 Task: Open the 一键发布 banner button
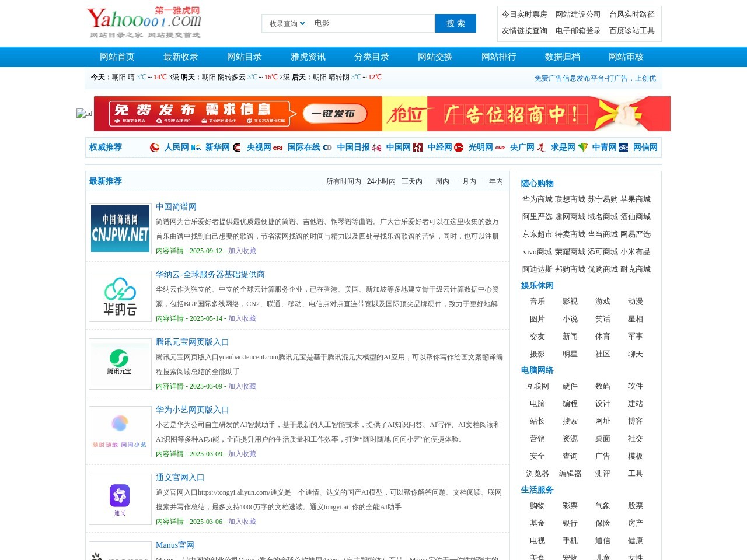point(334,114)
